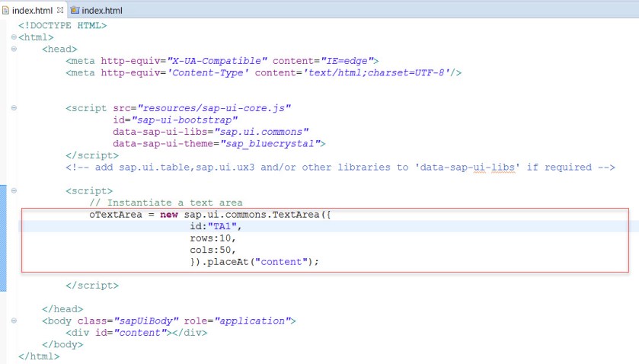Image resolution: width=639 pixels, height=364 pixels.
Task: Click the oTextArea variable name
Action: click(116, 215)
